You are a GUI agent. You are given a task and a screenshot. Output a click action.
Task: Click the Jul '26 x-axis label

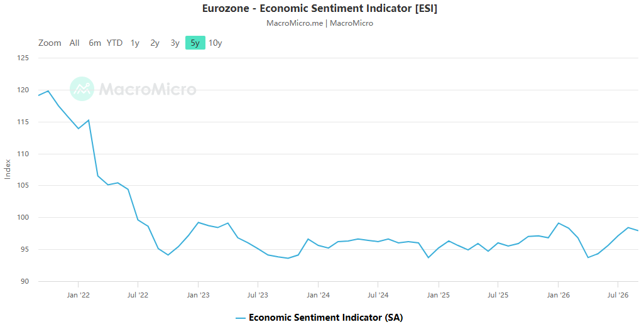[x=618, y=295]
